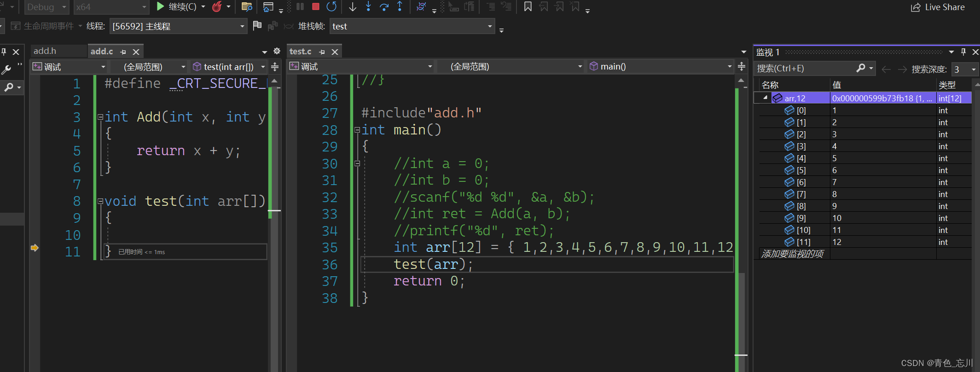
Task: Click the Step Out upward arrow icon
Action: coord(400,7)
